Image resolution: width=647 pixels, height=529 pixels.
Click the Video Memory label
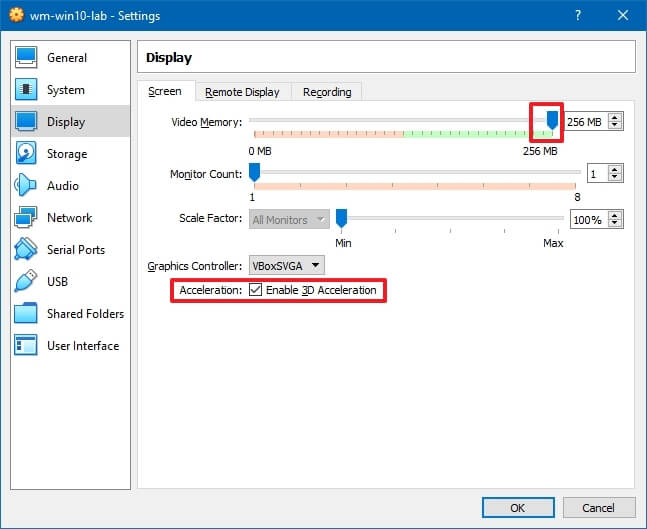206,122
